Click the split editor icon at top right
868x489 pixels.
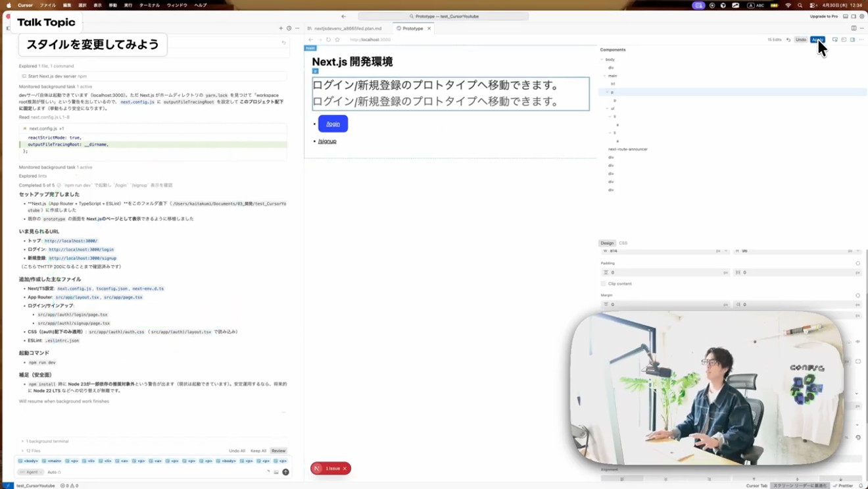[x=854, y=28]
